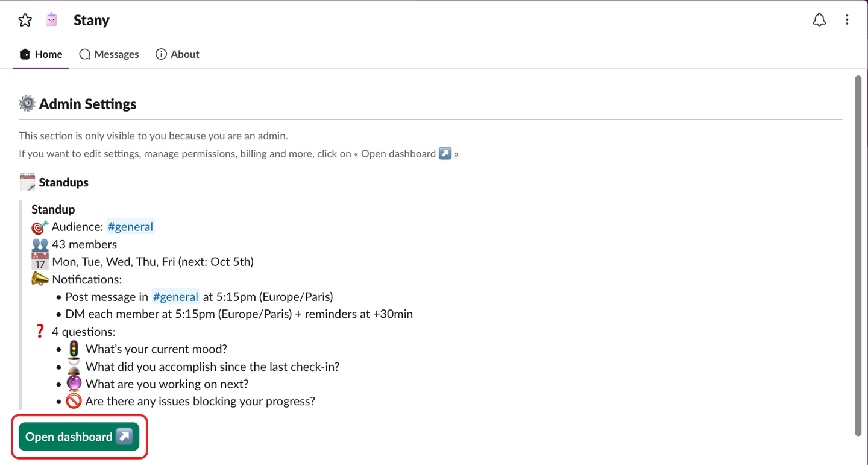Viewport: 868px width, 465px height.
Task: Click the vertical scrollbar on the right
Action: point(858,255)
